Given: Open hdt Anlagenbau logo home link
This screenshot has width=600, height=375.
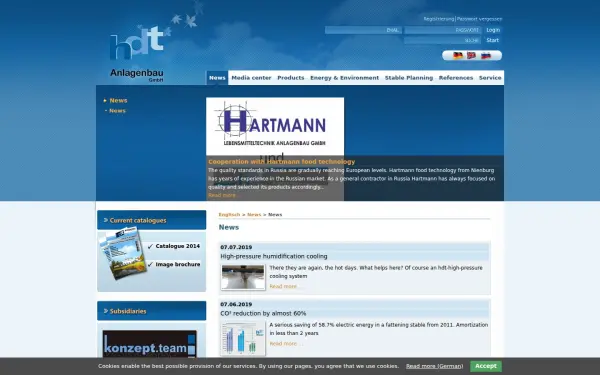Looking at the screenshot, I should coord(137,54).
